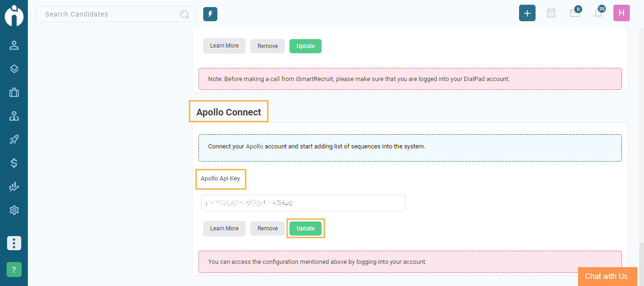Open the calendar icon in top bar

551,13
